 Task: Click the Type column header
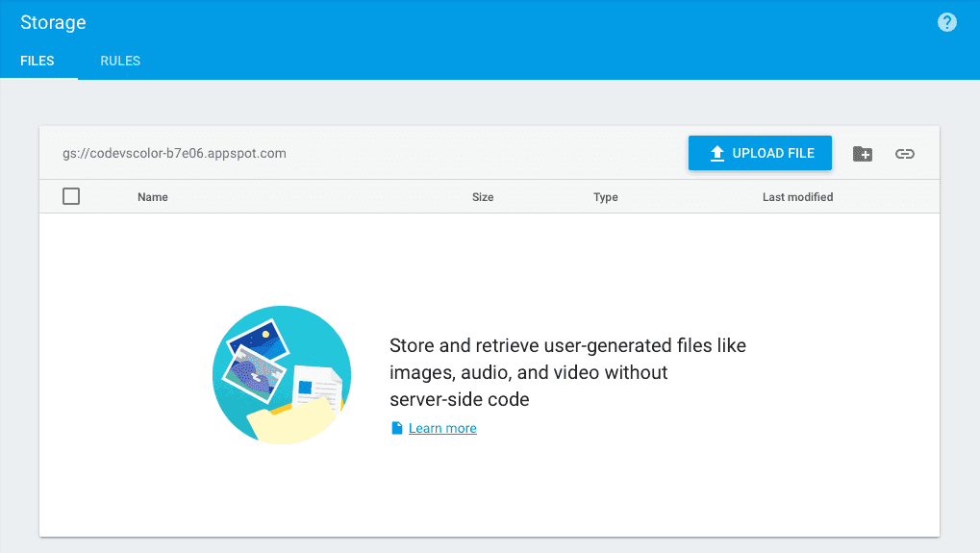point(606,197)
